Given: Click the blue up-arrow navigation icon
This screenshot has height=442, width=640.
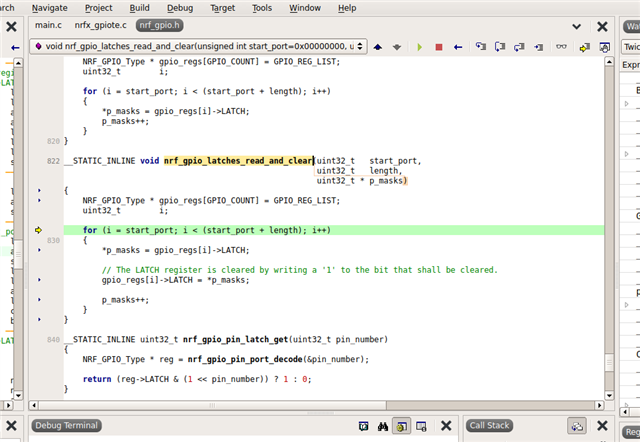Looking at the screenshot, I should click(378, 47).
